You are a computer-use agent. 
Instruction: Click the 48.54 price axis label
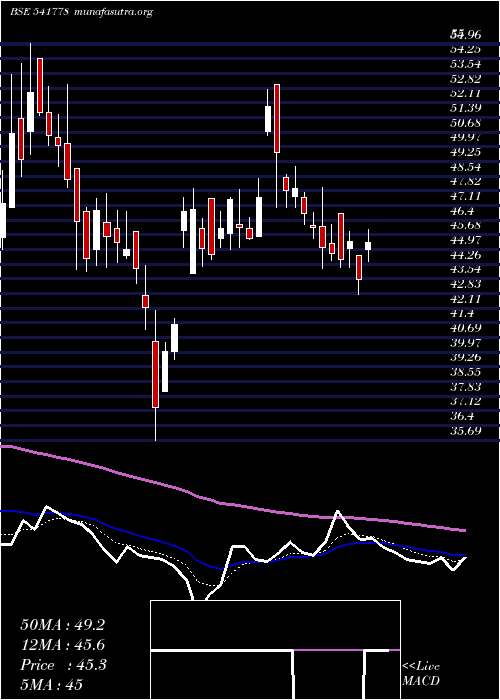point(466,167)
